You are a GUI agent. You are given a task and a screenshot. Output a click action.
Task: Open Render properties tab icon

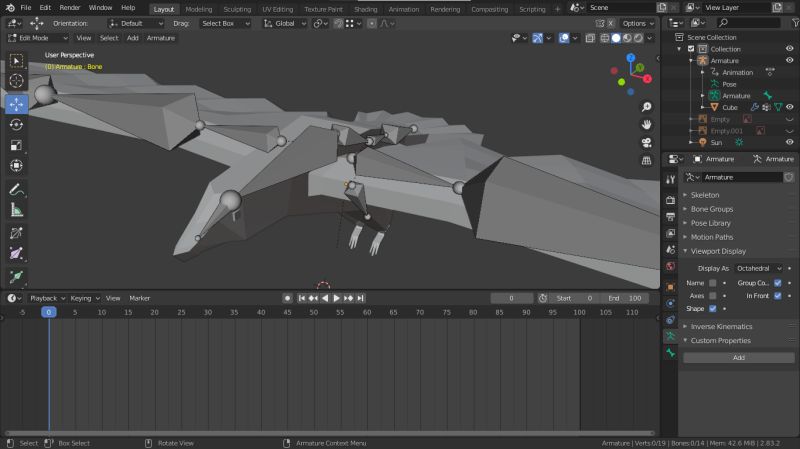point(670,201)
